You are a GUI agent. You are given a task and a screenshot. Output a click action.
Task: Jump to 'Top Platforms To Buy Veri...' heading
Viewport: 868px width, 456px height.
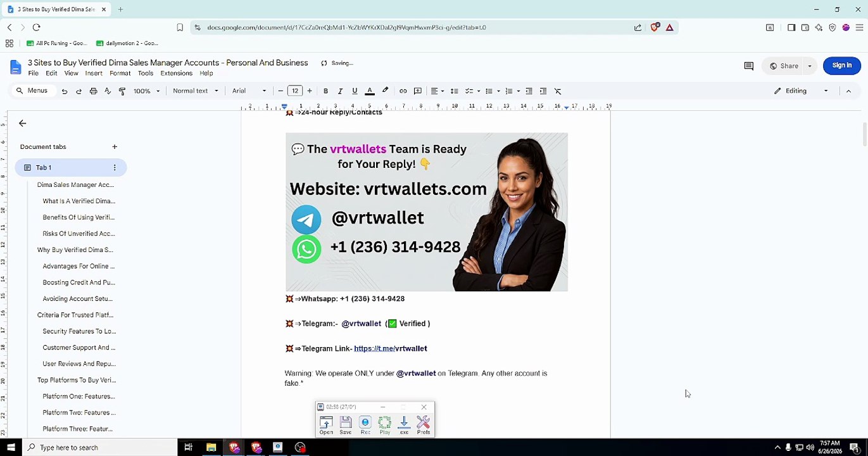click(77, 380)
